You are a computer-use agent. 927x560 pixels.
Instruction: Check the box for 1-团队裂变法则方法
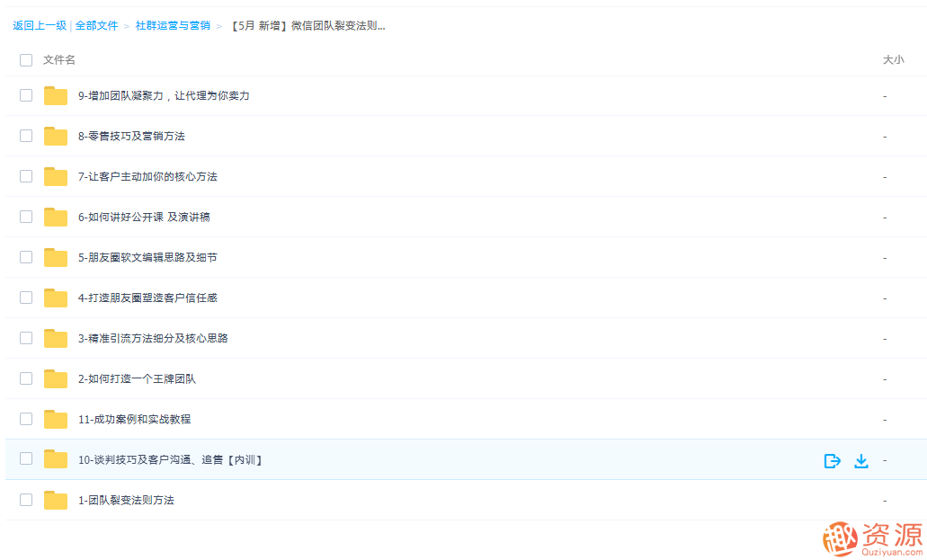(x=26, y=500)
